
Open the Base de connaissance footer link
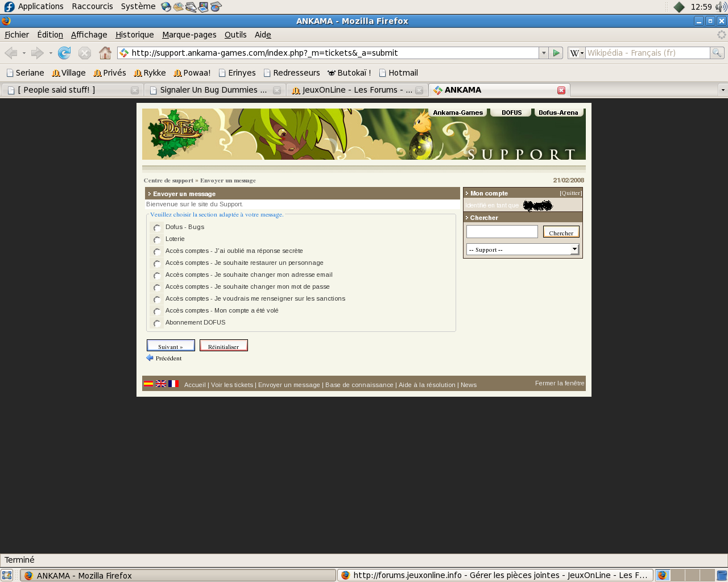coord(359,385)
